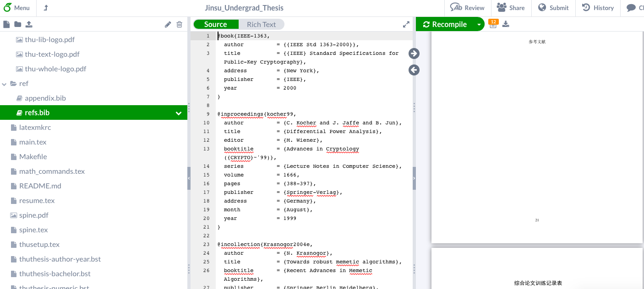Click PDF preview page number 21
Image resolution: width=644 pixels, height=289 pixels.
coord(537,220)
